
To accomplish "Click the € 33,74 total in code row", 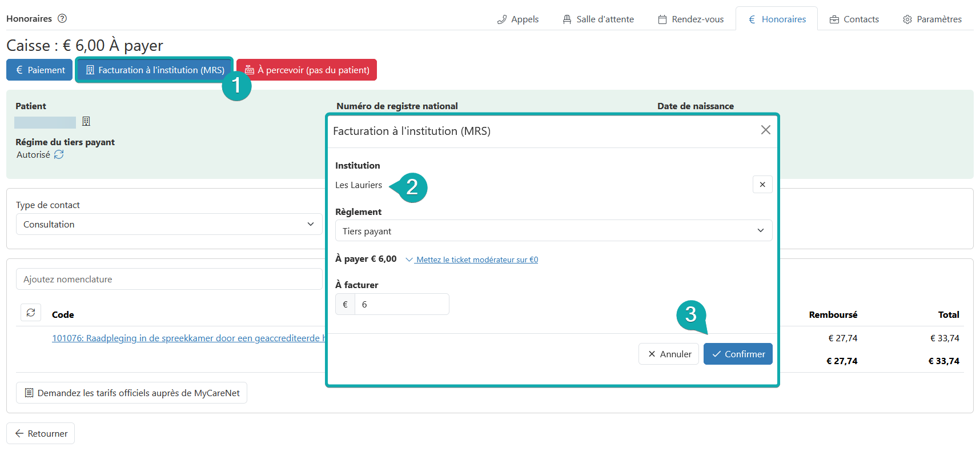I will 945,338.
